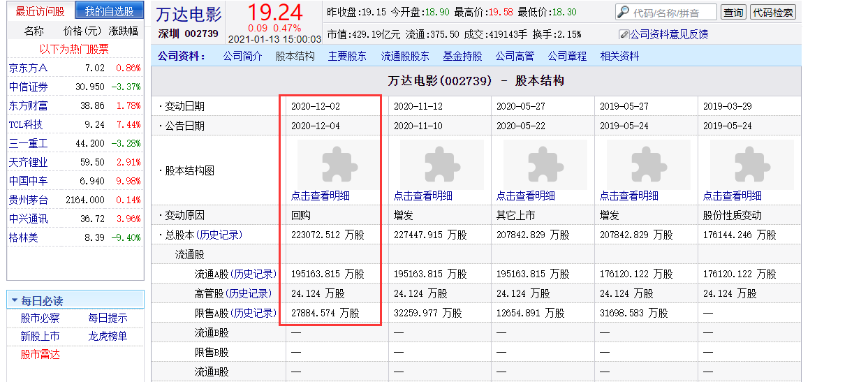Click 点击查看明细 under 2020-12-02 column
This screenshot has width=868, height=382.
pos(321,196)
